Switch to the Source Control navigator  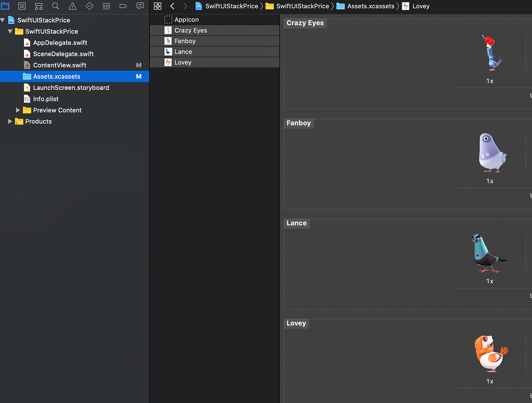click(x=22, y=6)
